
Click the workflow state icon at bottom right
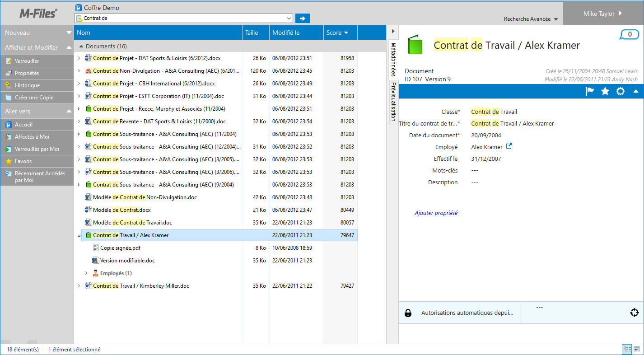tap(634, 313)
